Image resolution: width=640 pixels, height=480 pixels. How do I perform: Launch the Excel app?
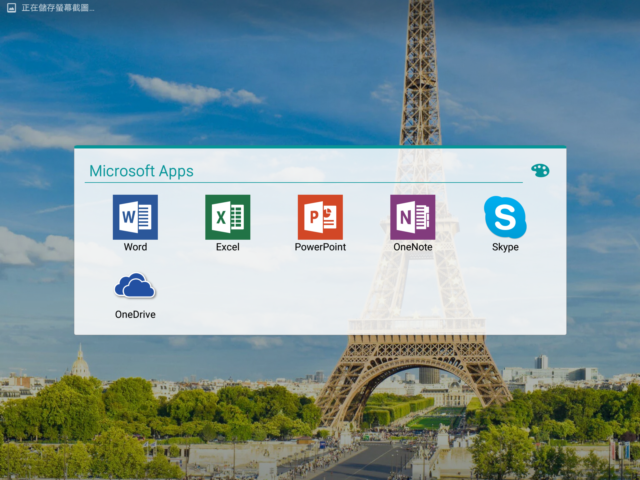coord(228,217)
